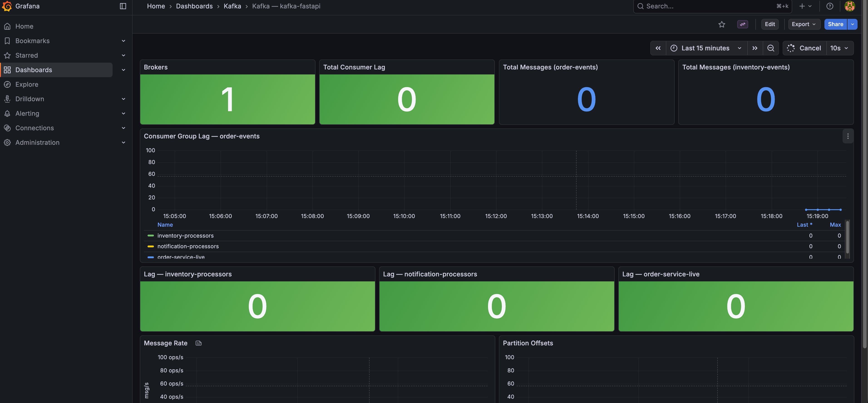Click the Lag — order-service-live panel title

click(x=661, y=274)
